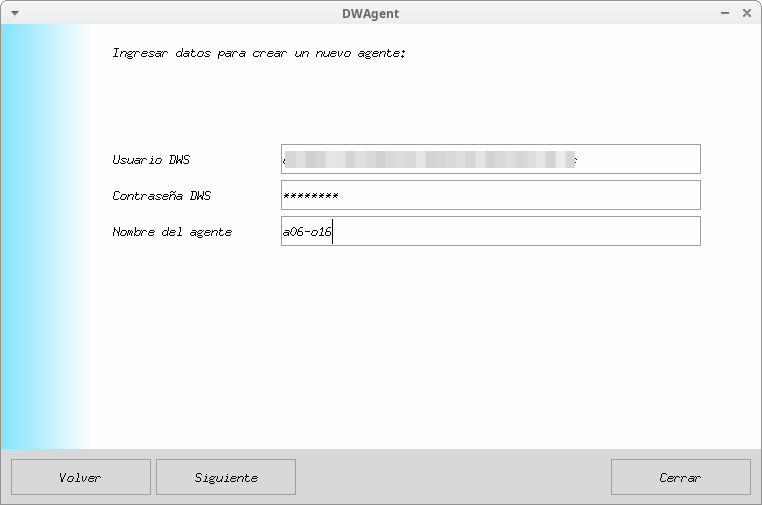Viewport: 762px width, 505px height.
Task: Click the 'Nombre del agente' label
Action: 172,232
